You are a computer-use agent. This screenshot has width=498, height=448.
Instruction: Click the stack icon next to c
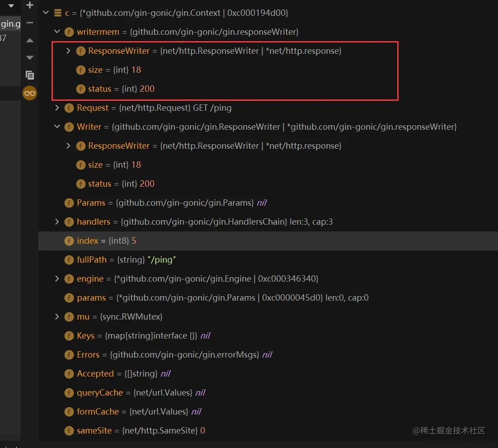click(x=58, y=13)
